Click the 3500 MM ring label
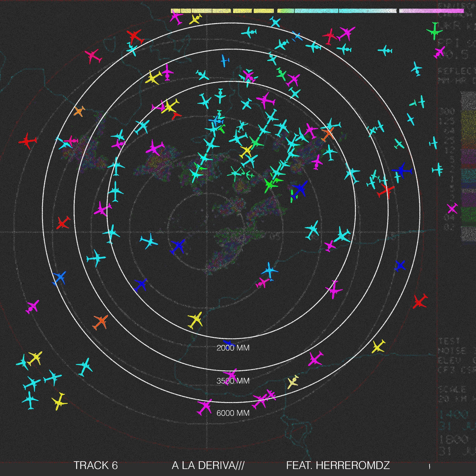The image size is (476, 476). (233, 381)
